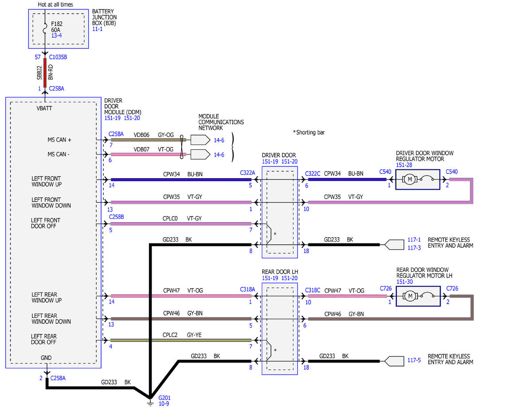
Task: Open the 117-1 remote keyless entry reference
Action: [x=415, y=240]
